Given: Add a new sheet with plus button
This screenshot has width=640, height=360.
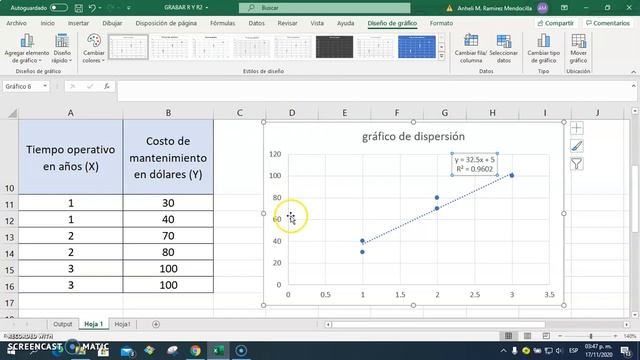Looking at the screenshot, I should (x=156, y=324).
